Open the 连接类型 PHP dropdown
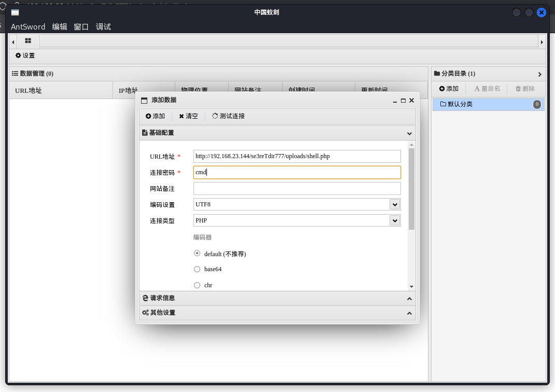 coord(395,221)
